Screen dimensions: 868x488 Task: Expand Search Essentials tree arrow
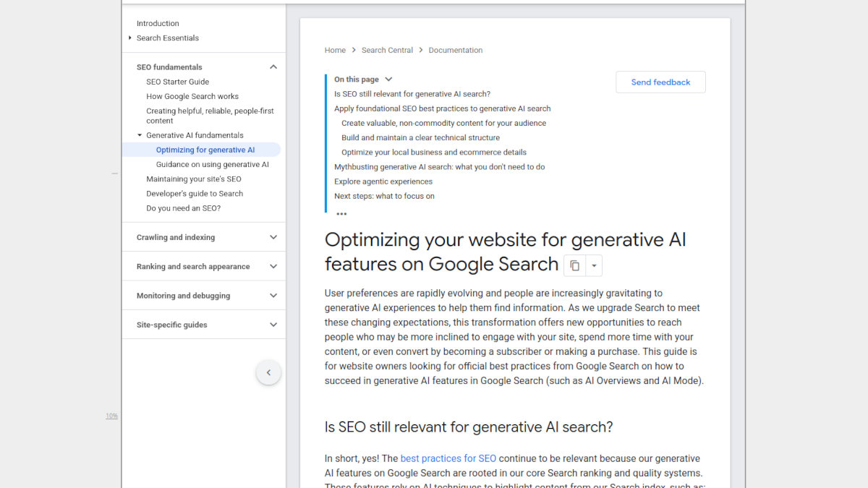point(130,38)
